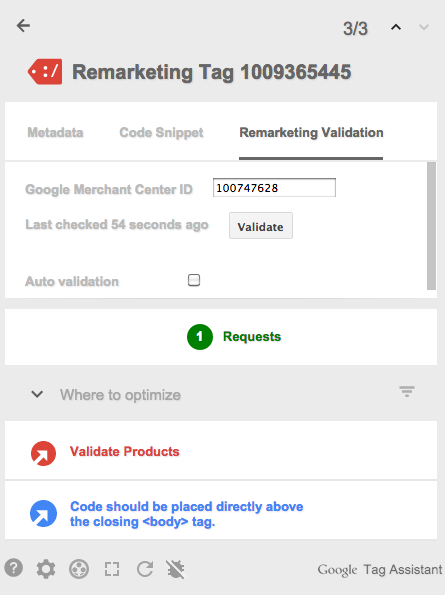
Task: Open the filter icon beside Where to optimize
Action: click(407, 391)
